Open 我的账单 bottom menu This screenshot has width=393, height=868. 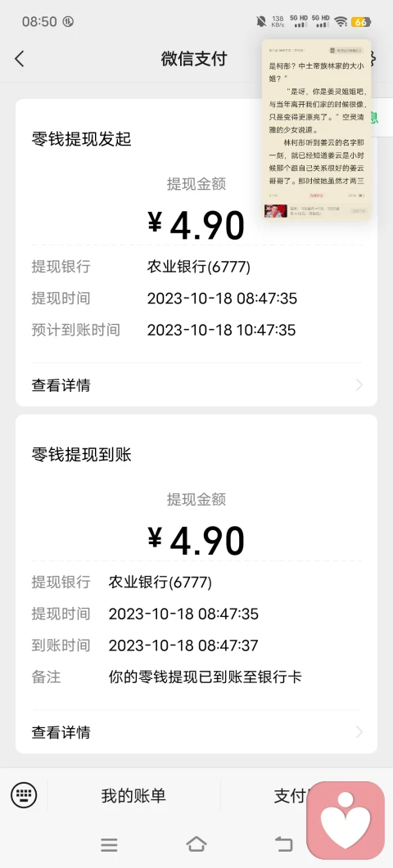point(133,795)
